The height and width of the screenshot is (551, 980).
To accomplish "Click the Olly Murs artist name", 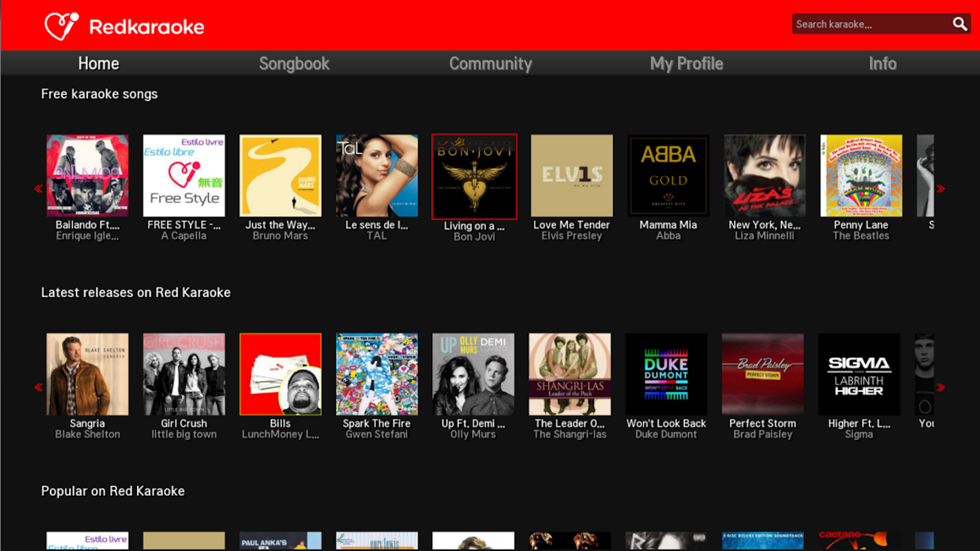I will click(x=473, y=435).
